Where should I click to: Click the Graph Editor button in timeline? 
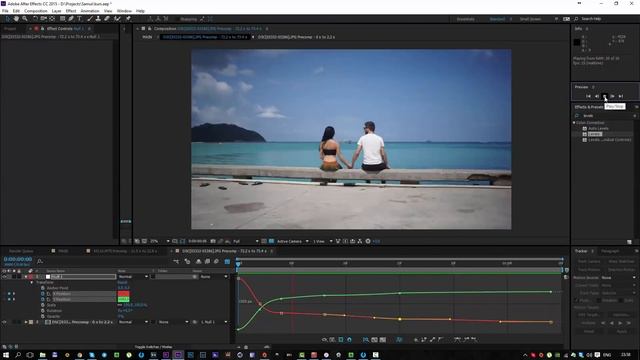pos(227,261)
